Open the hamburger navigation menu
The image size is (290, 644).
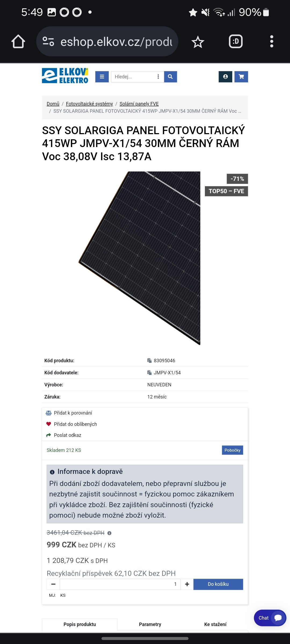tap(102, 77)
